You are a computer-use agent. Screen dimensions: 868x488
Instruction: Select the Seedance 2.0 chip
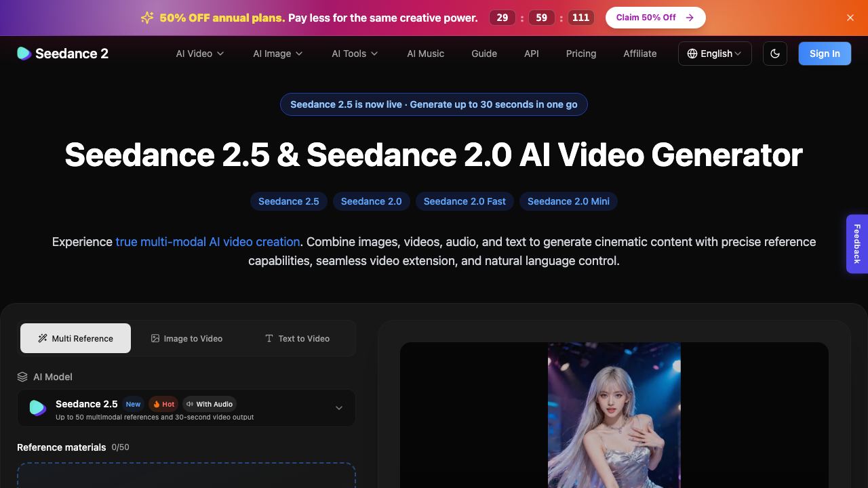point(372,201)
